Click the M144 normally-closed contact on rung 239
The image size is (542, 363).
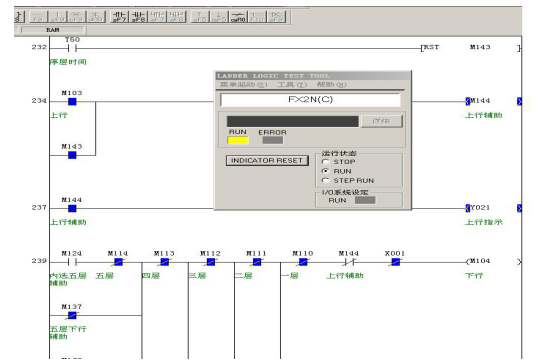(349, 262)
